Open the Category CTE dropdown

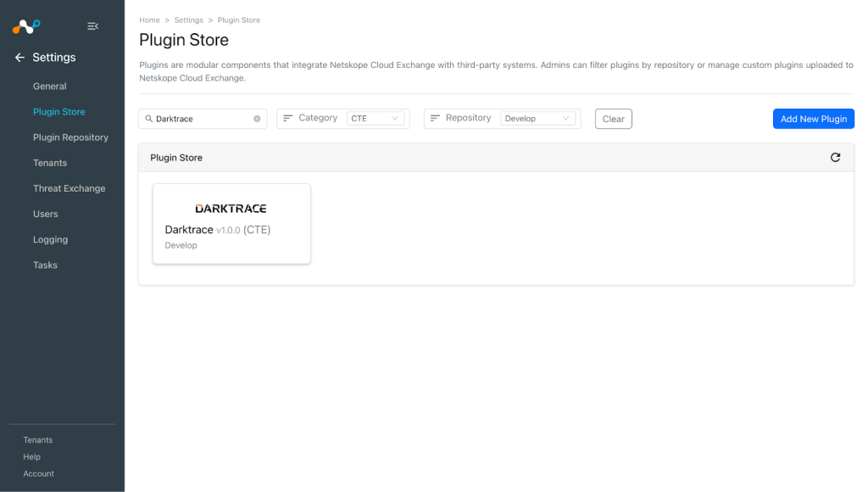tap(376, 118)
